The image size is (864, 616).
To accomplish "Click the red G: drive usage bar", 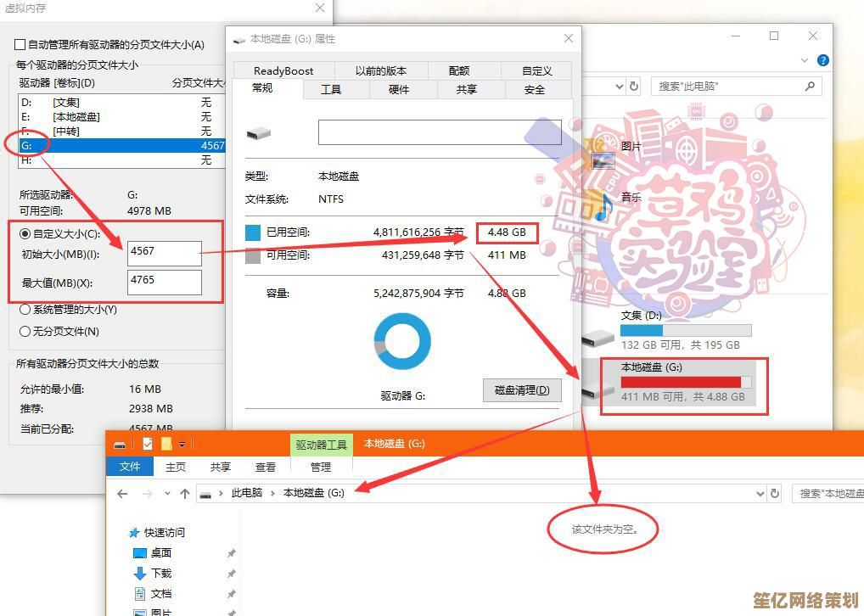I will pos(686,383).
